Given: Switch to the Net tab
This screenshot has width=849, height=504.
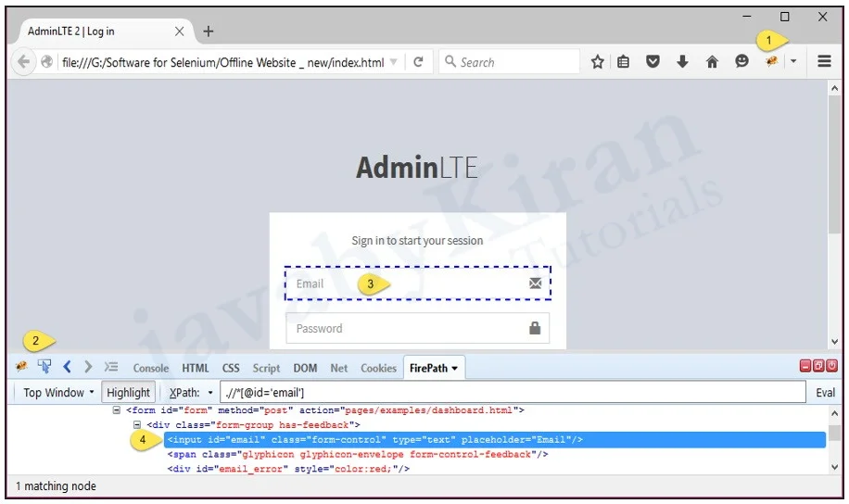Looking at the screenshot, I should tap(339, 368).
